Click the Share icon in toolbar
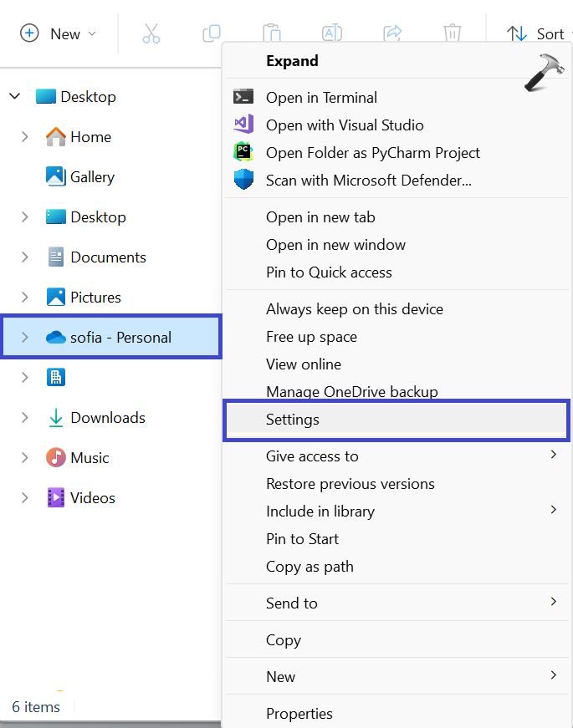The height and width of the screenshot is (728, 573). click(x=392, y=33)
